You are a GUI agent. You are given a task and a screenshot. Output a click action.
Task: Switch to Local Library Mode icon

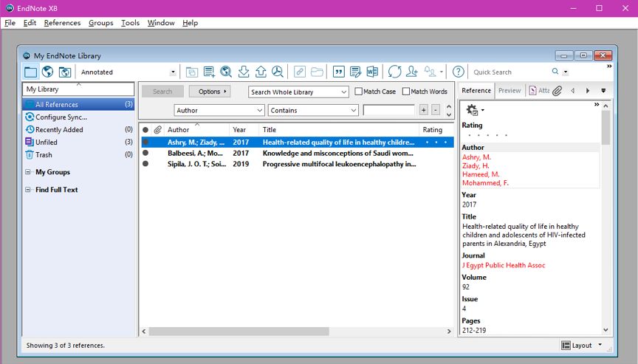pos(30,72)
